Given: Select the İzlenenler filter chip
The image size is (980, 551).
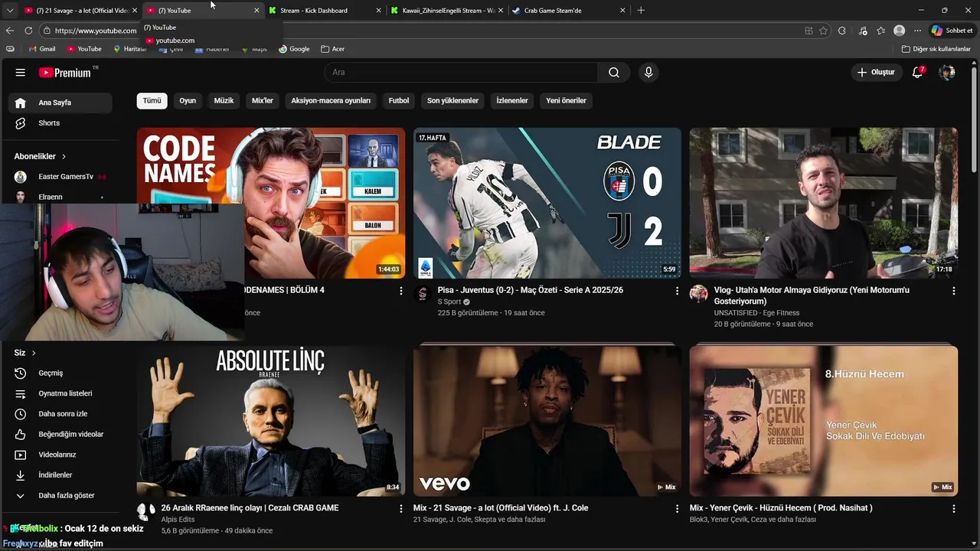Looking at the screenshot, I should [x=512, y=100].
